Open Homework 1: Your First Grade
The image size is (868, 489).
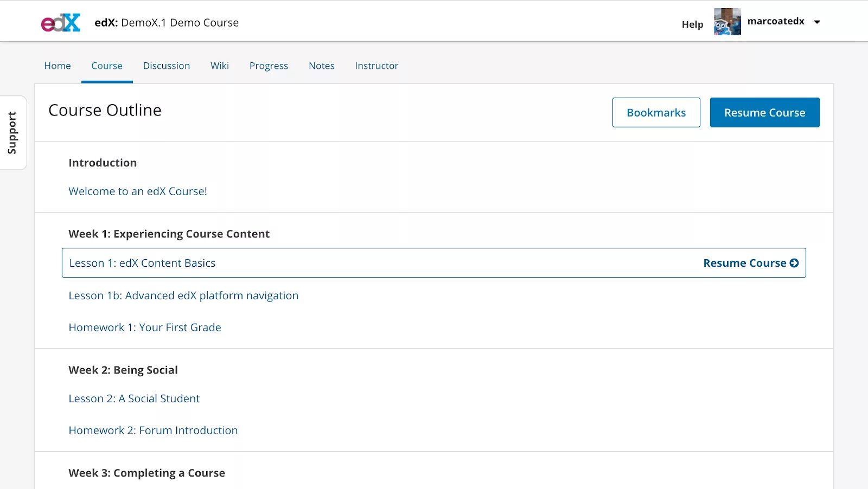pyautogui.click(x=145, y=327)
